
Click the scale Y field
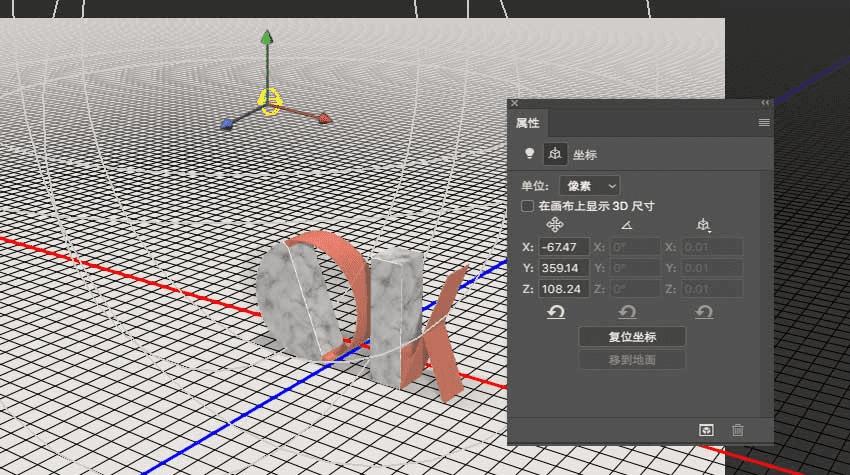tap(712, 268)
